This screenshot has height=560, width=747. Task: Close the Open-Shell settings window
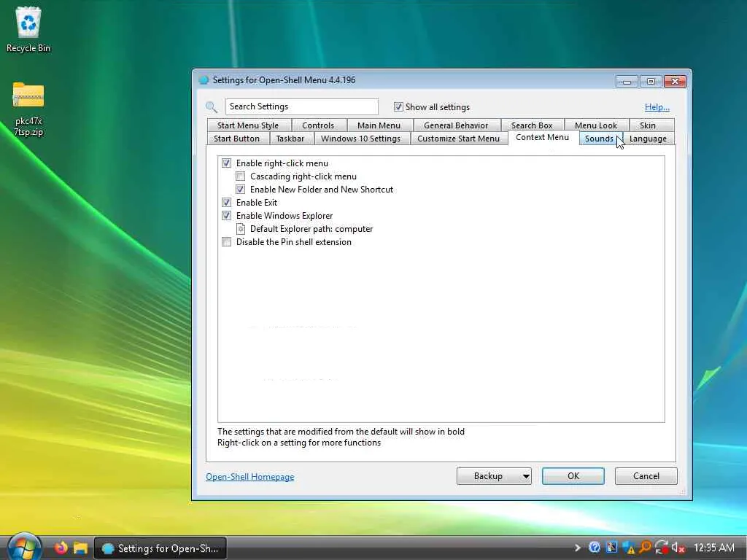(x=675, y=82)
